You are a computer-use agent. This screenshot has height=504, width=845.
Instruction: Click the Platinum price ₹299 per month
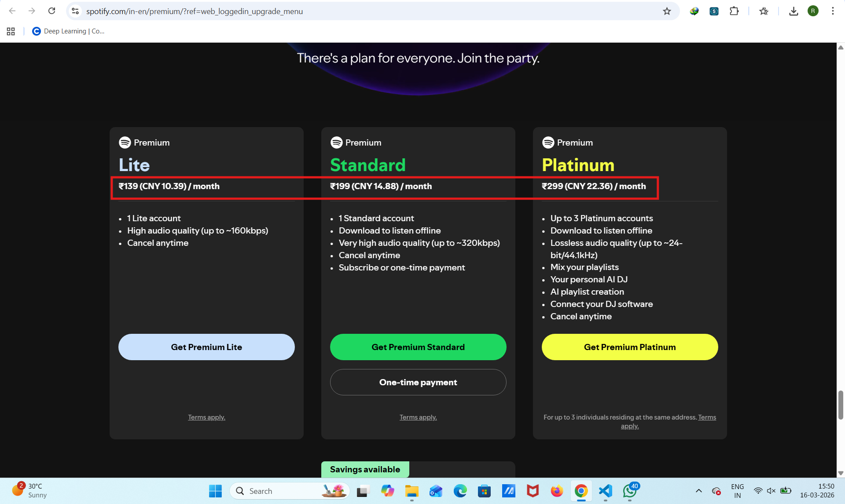tap(594, 186)
